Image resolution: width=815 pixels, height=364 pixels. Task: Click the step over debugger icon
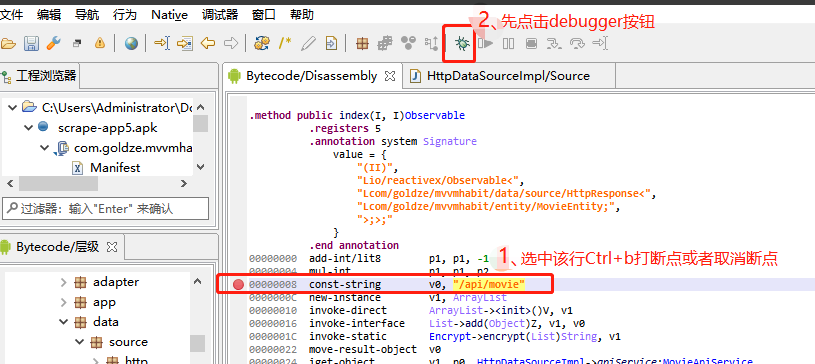pos(577,44)
